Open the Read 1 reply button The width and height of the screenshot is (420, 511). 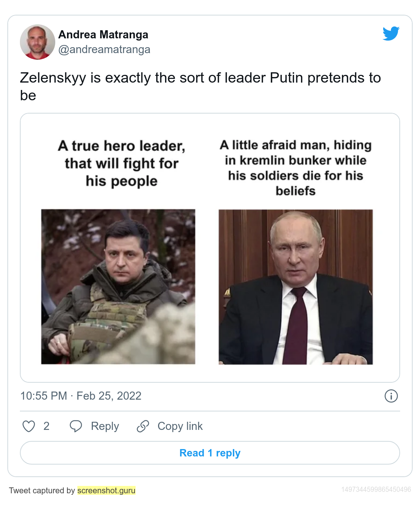tap(210, 453)
